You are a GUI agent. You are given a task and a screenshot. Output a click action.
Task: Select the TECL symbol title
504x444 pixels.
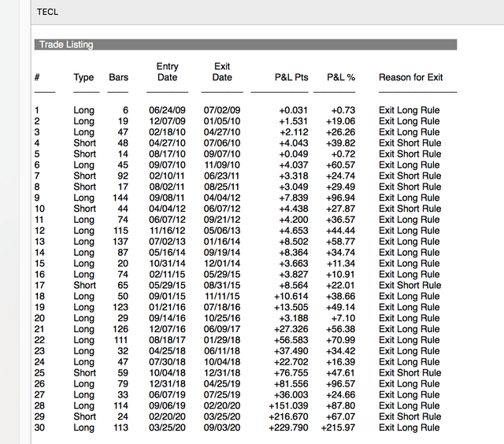pos(47,12)
